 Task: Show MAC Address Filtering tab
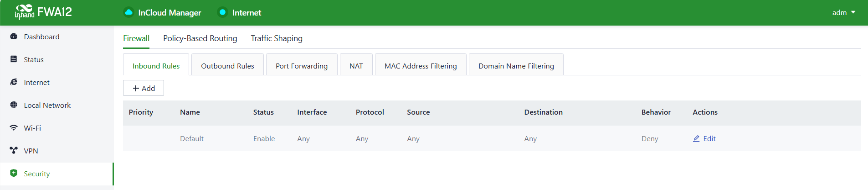[421, 66]
